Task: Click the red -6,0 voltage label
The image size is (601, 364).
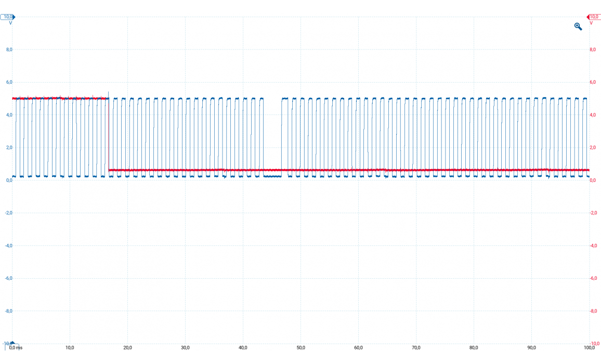Action: click(592, 278)
